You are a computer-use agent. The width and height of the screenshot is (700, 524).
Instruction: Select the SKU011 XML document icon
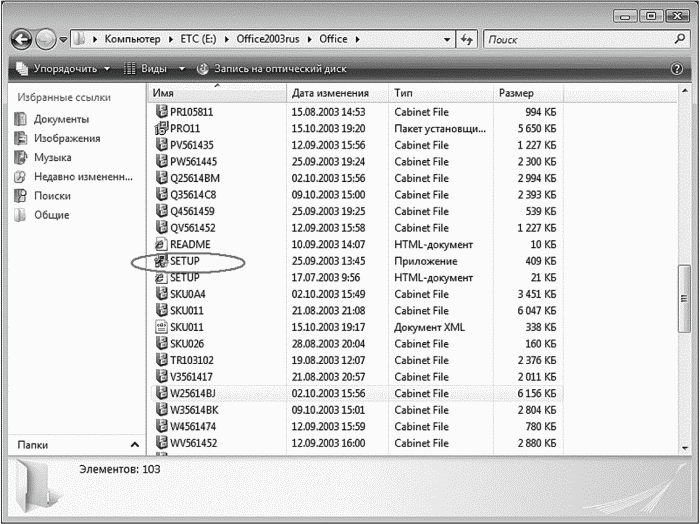pos(161,327)
